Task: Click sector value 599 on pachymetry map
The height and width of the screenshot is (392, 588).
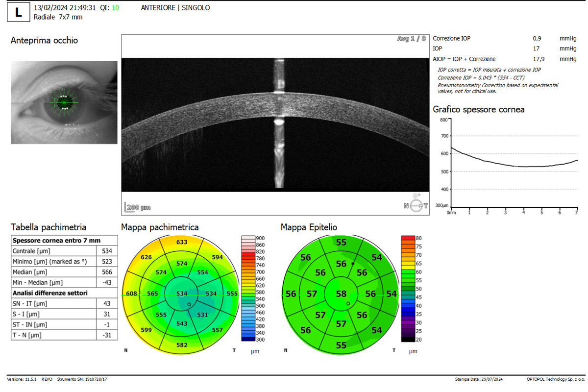Action: pyautogui.click(x=146, y=330)
